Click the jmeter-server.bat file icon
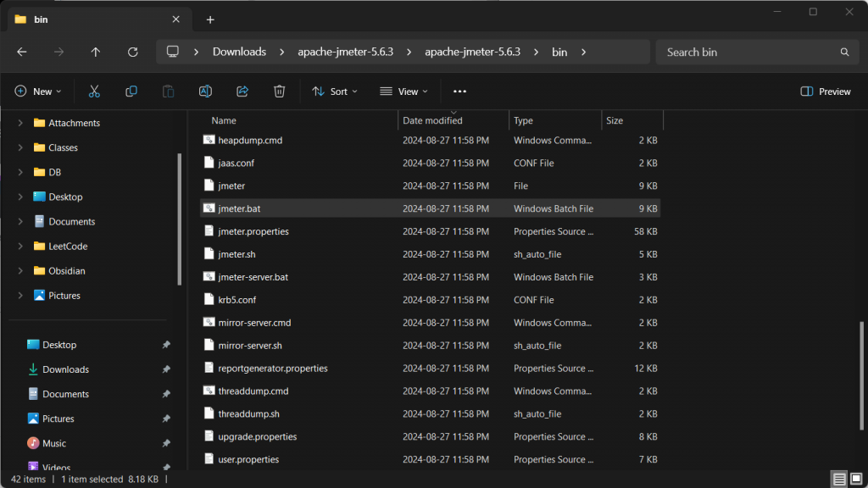This screenshot has height=488, width=868. [209, 277]
